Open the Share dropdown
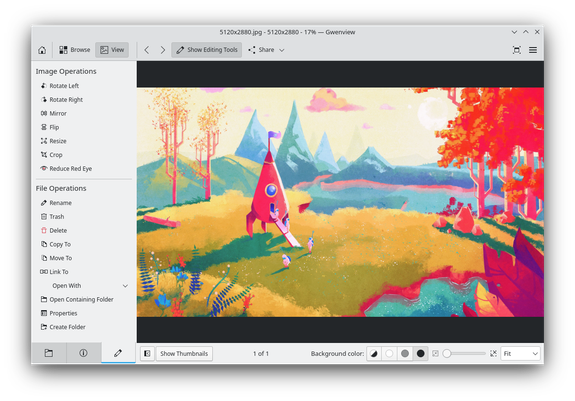 tap(266, 50)
